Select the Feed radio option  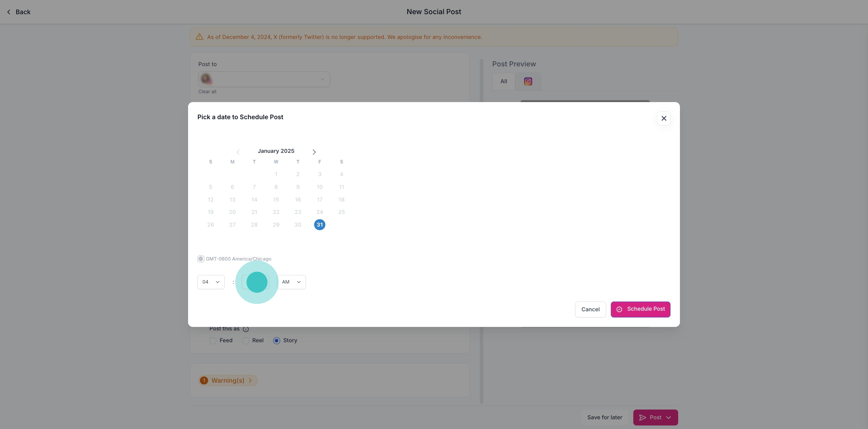coord(213,340)
